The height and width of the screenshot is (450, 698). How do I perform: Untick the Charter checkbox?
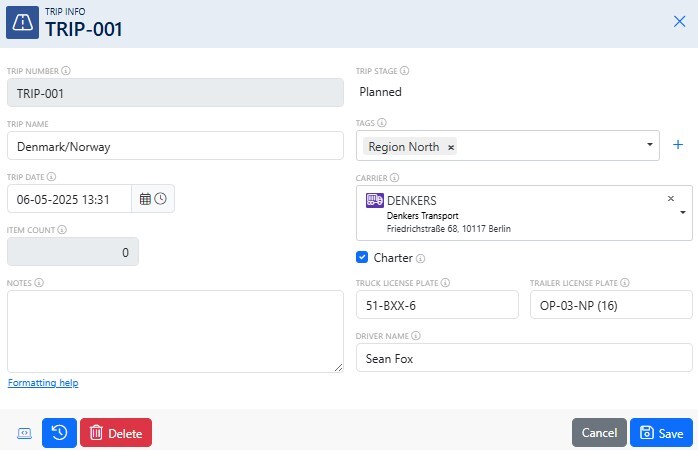pyautogui.click(x=363, y=257)
